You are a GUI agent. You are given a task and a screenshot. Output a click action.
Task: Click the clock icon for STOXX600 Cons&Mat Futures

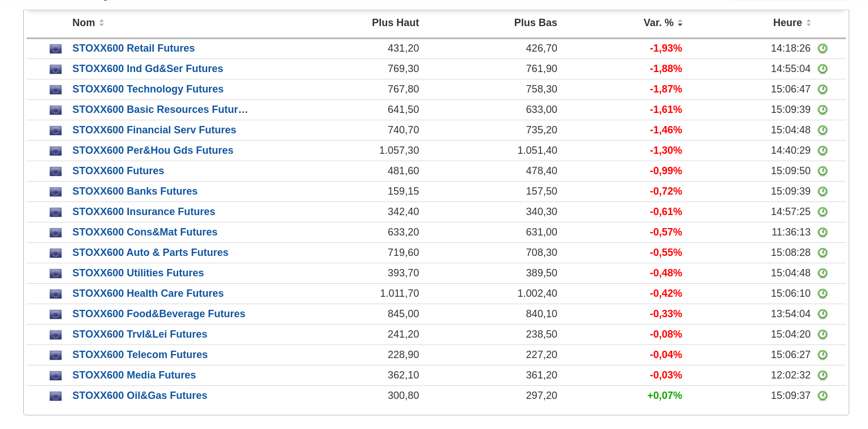coord(822,233)
